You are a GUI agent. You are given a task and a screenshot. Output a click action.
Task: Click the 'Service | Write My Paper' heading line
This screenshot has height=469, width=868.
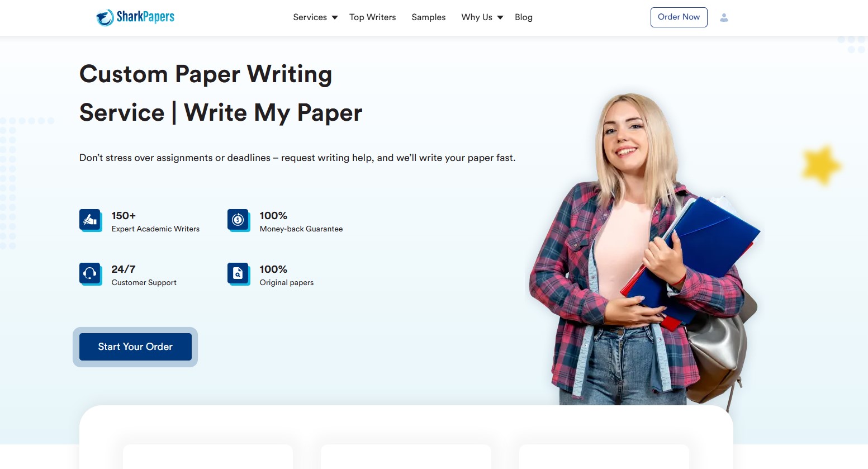(x=221, y=113)
